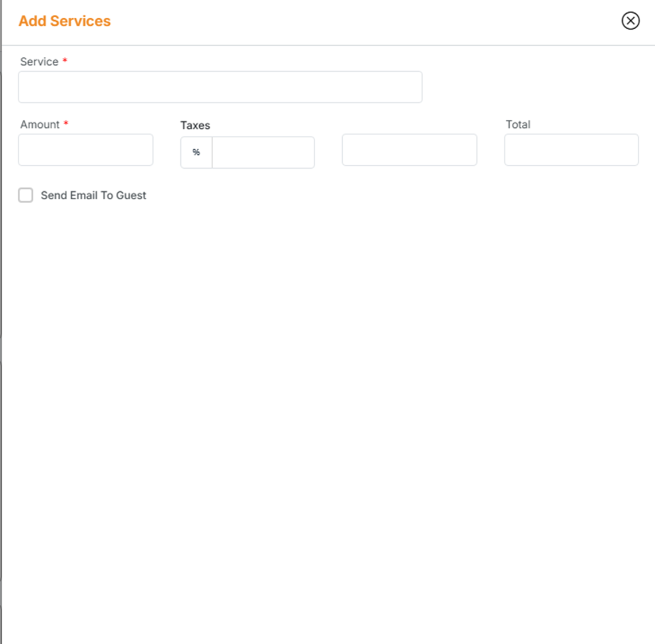655x644 pixels.
Task: Click into the Amount input box
Action: (86, 150)
